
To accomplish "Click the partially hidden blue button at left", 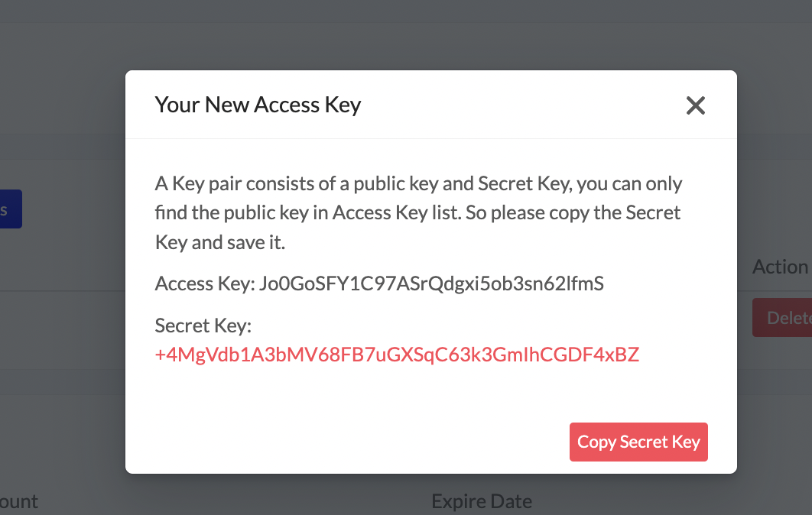I will (x=9, y=209).
